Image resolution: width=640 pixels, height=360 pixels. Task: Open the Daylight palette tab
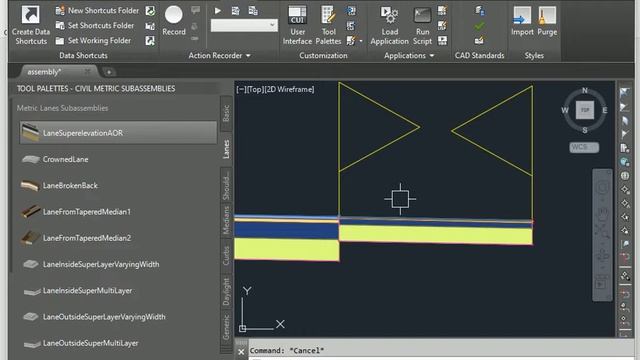(x=226, y=291)
